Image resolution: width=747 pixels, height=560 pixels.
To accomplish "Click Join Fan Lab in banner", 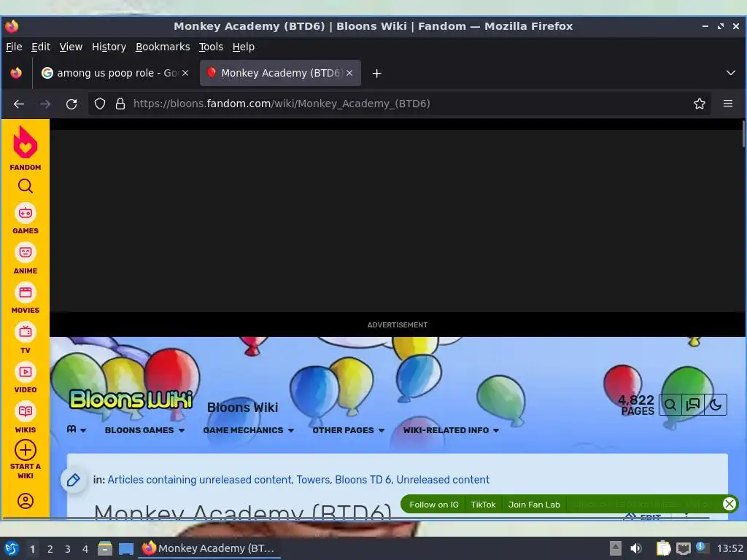I will 534,505.
